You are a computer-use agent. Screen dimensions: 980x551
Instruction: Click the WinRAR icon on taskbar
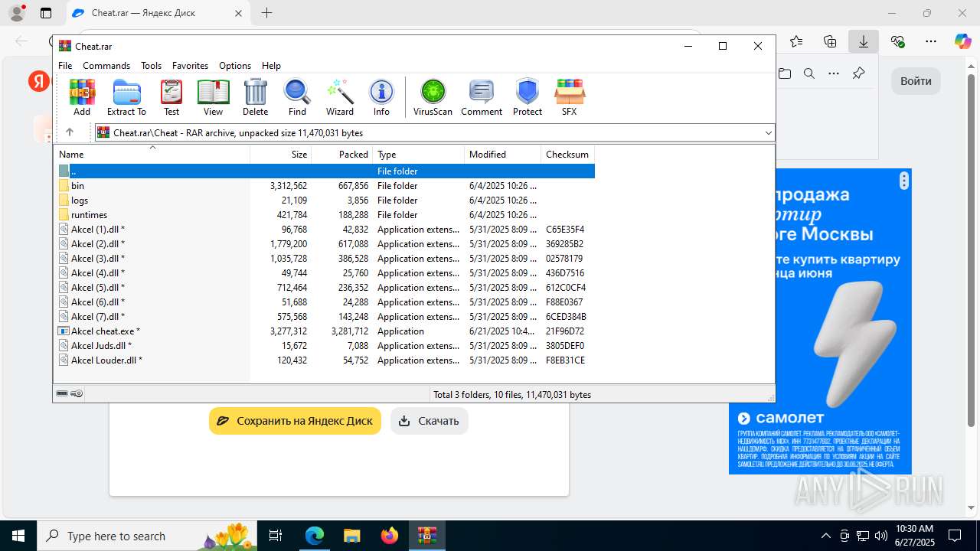426,536
